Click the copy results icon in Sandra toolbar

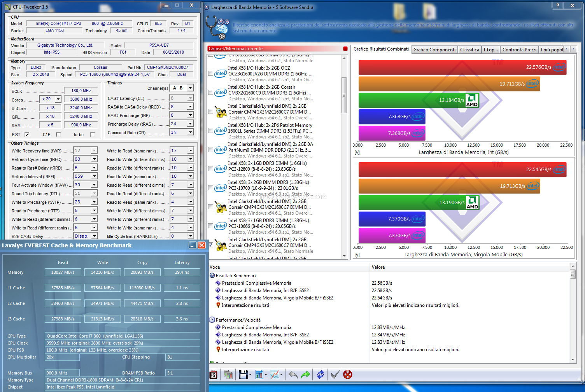228,374
